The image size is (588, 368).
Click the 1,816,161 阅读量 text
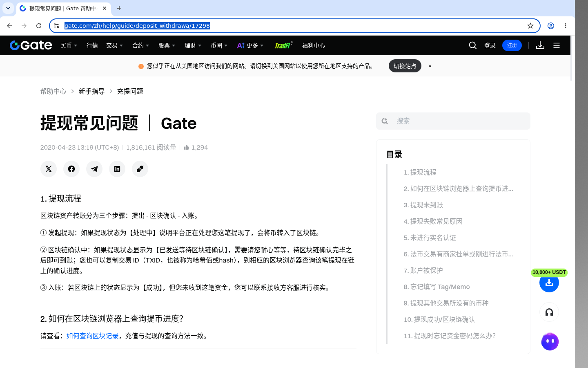pyautogui.click(x=151, y=147)
